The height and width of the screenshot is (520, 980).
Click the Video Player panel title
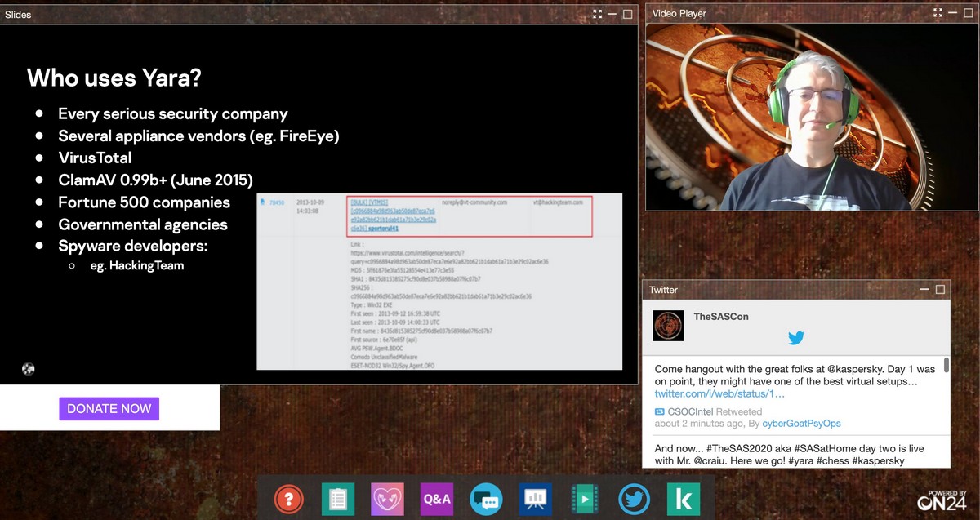(679, 13)
